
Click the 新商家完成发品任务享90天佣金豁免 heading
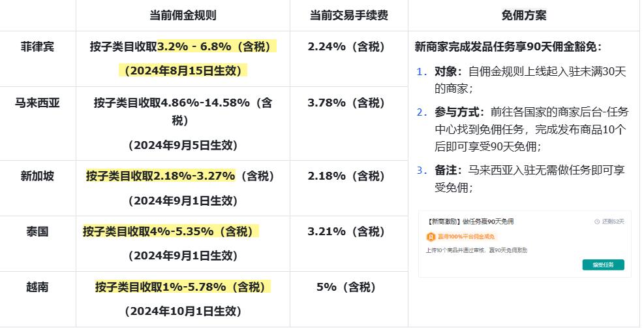(x=508, y=46)
